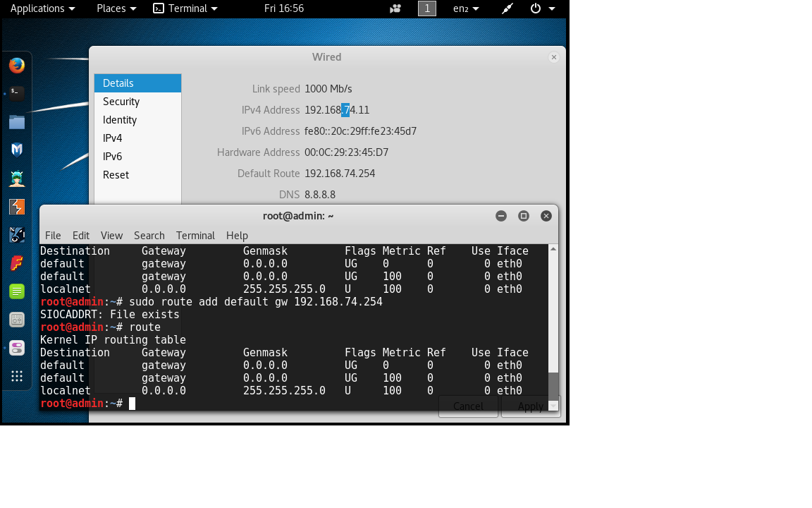Image resolution: width=812 pixels, height=508 pixels.
Task: Click the screen recorder camera icon
Action: [395, 8]
